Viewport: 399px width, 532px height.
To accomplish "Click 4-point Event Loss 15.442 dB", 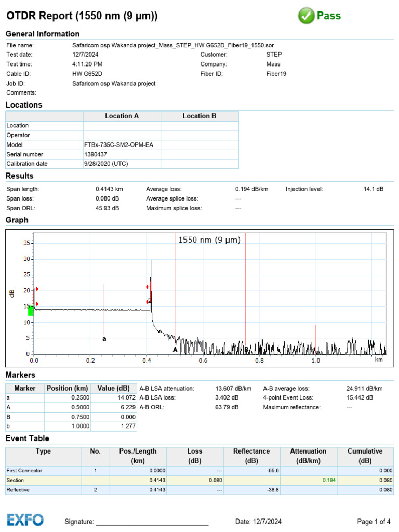I will (360, 397).
